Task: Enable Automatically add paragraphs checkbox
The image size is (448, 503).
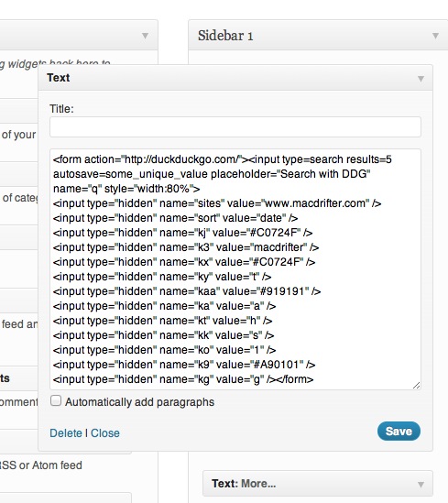Action: (56, 400)
